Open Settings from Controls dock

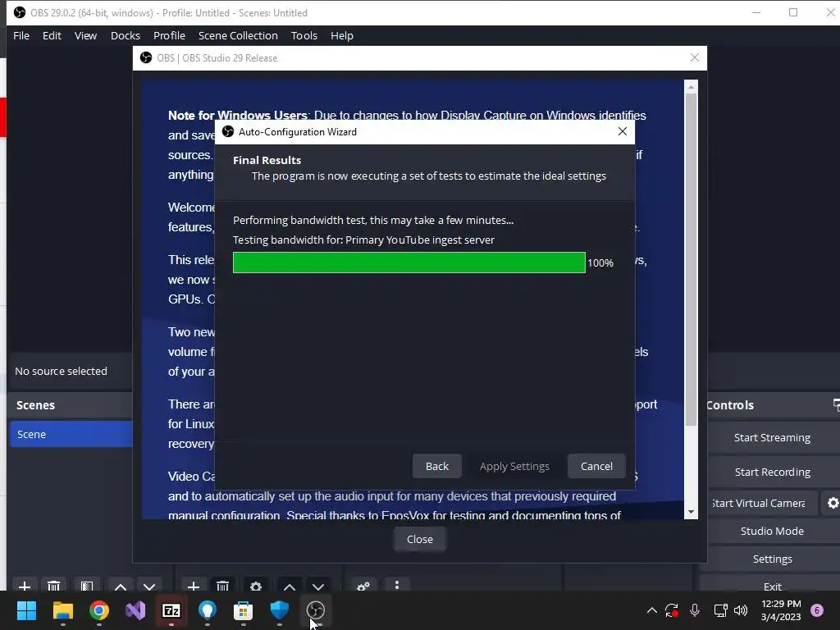772,559
